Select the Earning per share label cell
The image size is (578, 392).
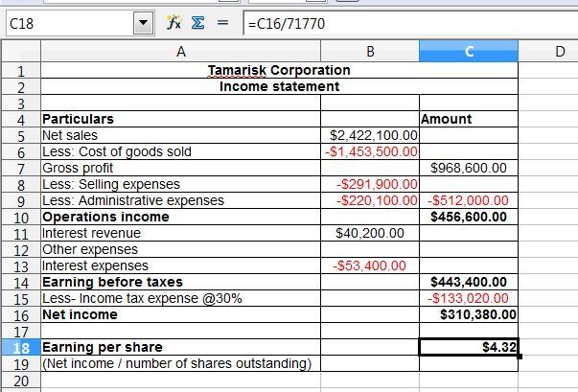[x=180, y=347]
